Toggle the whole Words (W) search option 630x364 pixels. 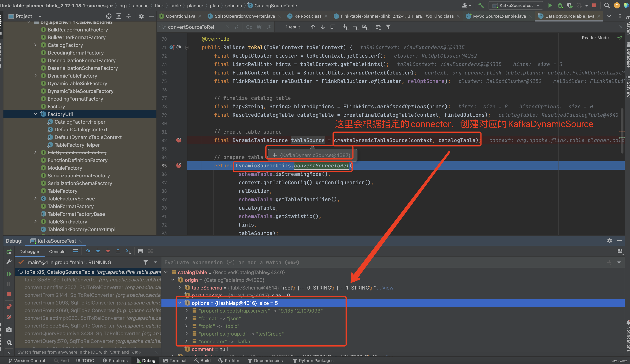[x=259, y=27]
